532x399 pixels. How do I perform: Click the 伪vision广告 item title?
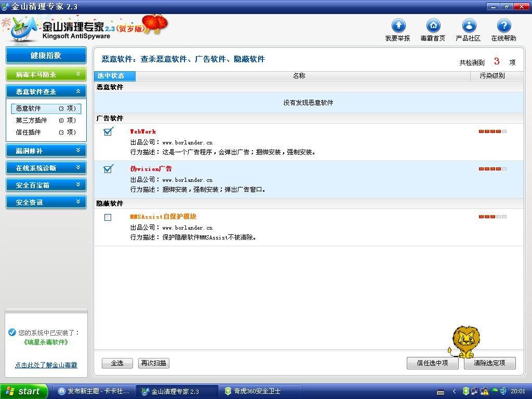tap(151, 169)
